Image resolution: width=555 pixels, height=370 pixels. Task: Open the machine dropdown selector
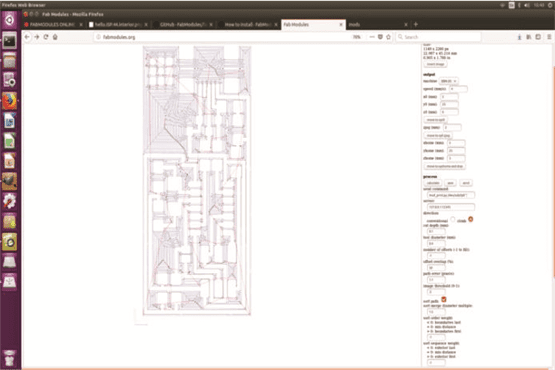[x=448, y=81]
